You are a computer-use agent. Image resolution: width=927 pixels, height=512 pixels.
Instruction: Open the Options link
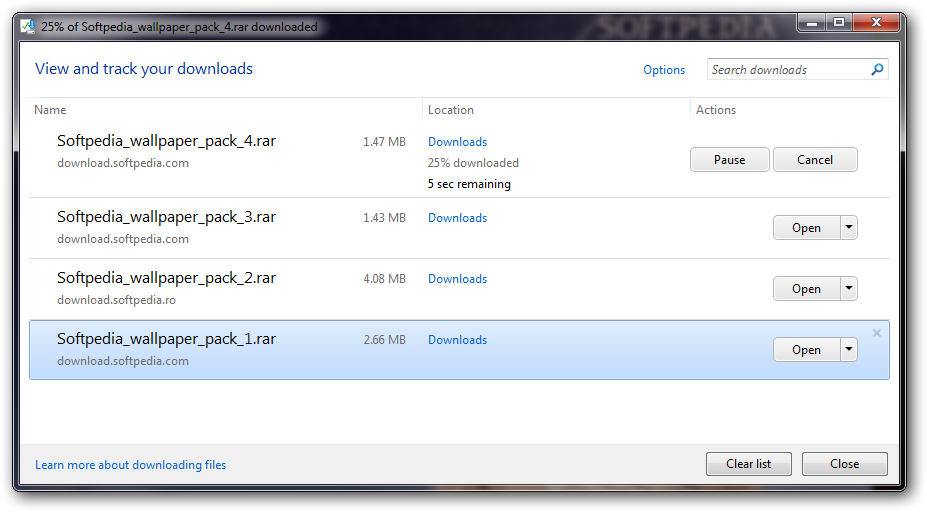pyautogui.click(x=664, y=70)
